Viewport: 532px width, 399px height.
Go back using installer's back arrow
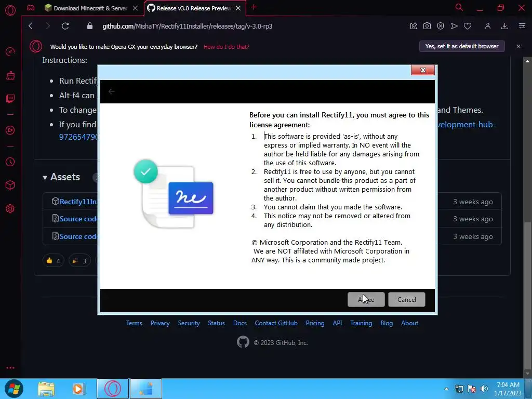pyautogui.click(x=111, y=91)
